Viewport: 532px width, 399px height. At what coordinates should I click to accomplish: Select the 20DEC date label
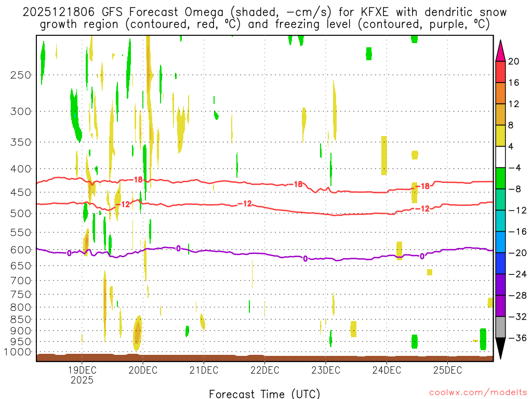[x=143, y=370]
